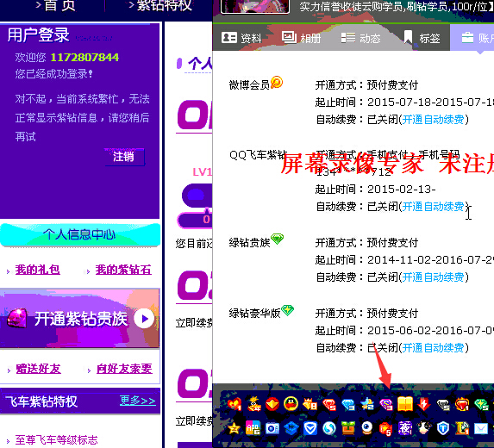
Task: Open the blue shield checkmark icon
Action: click(x=310, y=428)
